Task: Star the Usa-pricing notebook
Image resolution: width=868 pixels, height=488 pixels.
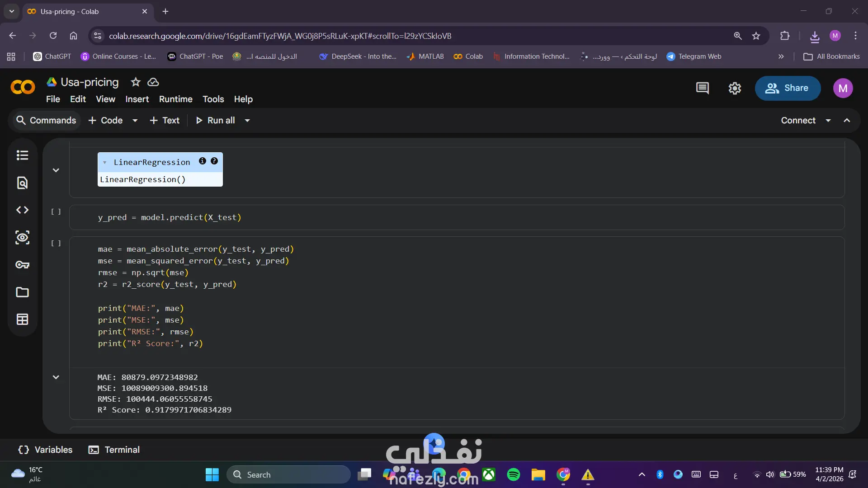Action: coord(136,82)
